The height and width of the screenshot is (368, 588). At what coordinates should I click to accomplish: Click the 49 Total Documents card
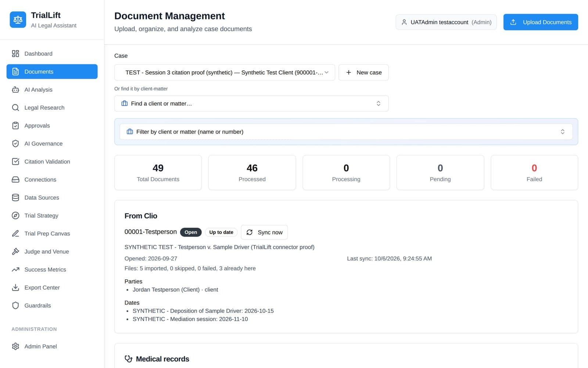[158, 173]
